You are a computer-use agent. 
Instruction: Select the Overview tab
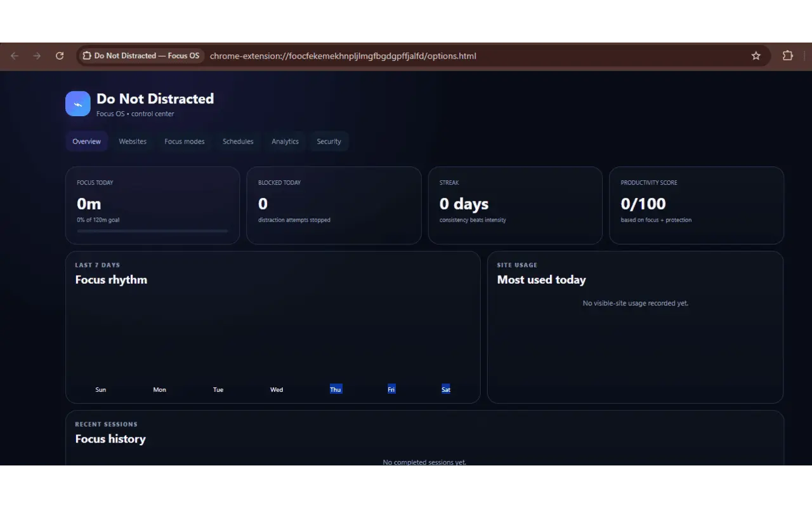pyautogui.click(x=87, y=142)
